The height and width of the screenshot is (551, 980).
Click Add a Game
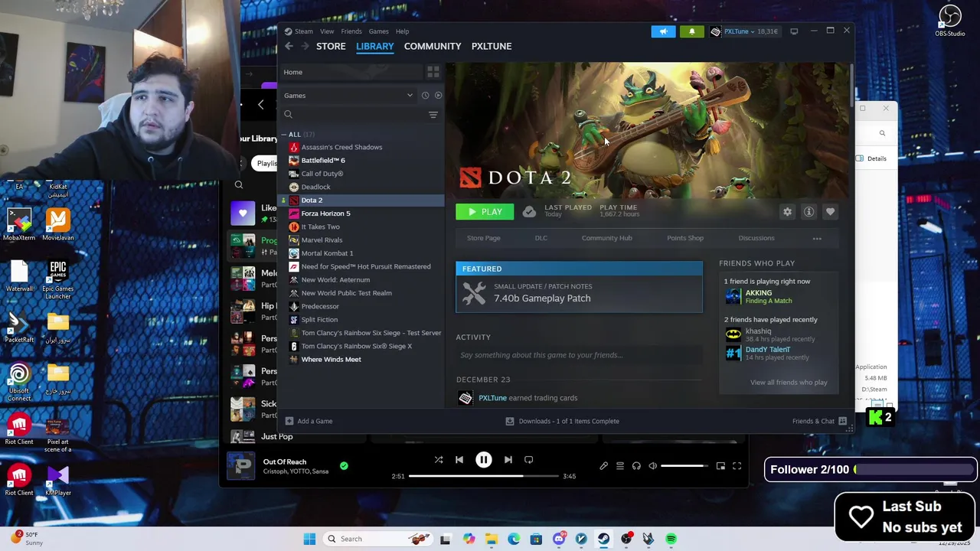pos(309,421)
